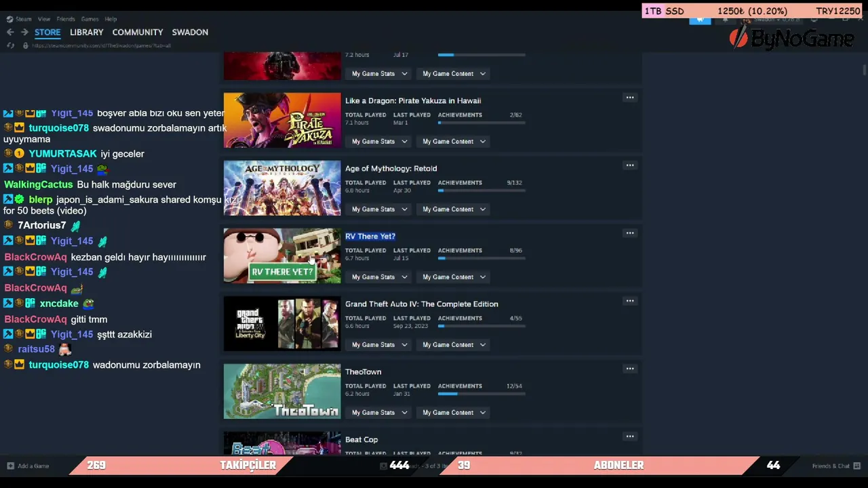Click Age of Mythology achievements progress bar
The width and height of the screenshot is (868, 488).
[x=481, y=190]
